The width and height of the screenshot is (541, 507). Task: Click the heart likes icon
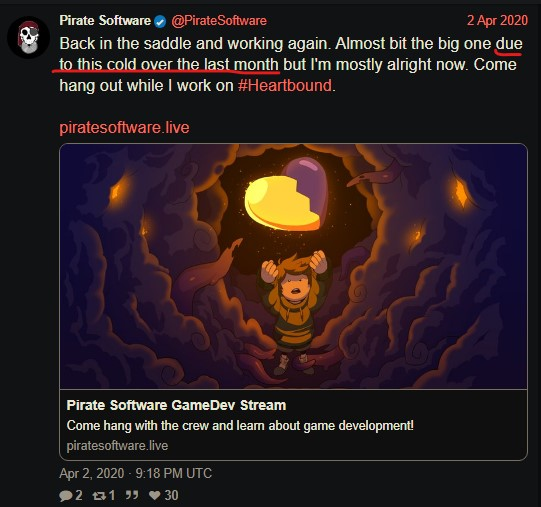point(154,496)
